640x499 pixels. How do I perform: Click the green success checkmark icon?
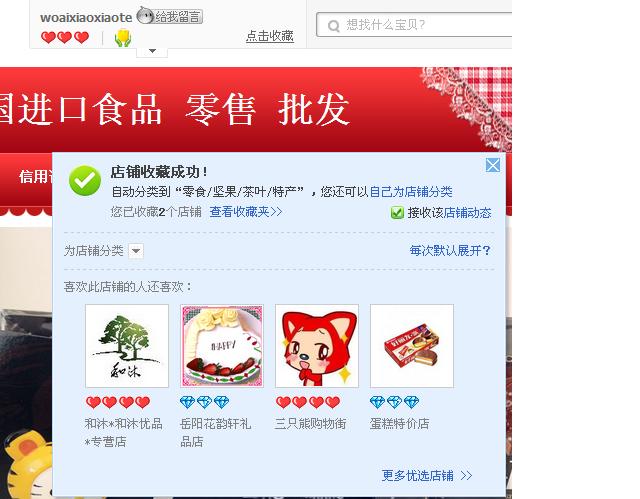click(x=85, y=180)
